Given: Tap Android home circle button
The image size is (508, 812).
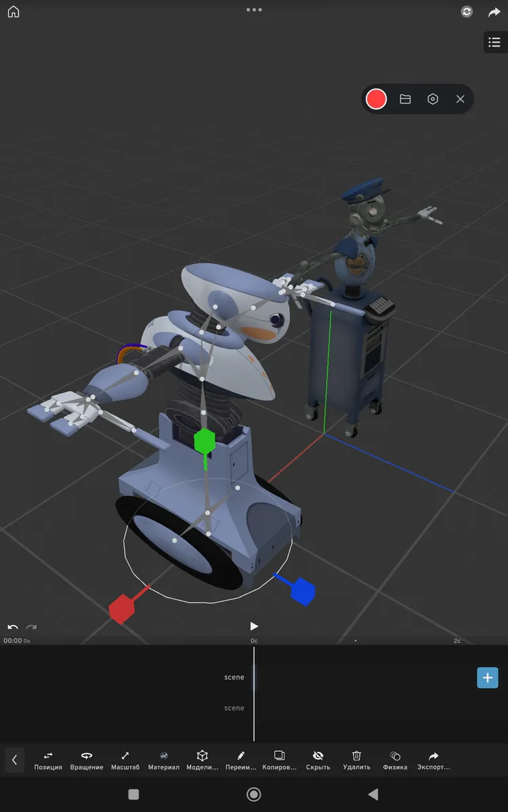Looking at the screenshot, I should pos(254,794).
